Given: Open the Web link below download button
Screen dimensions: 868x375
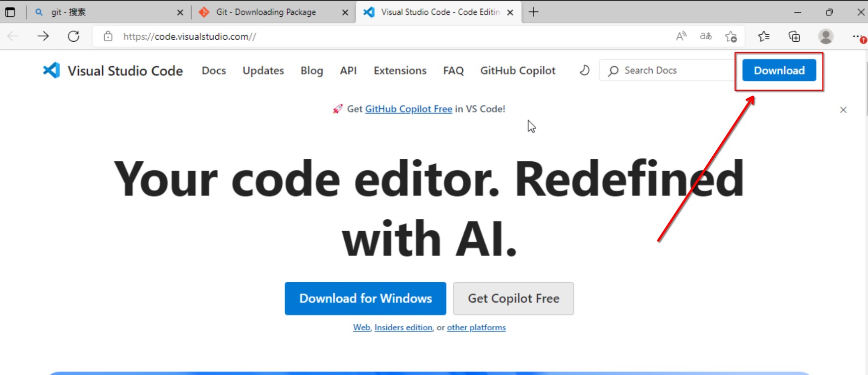Looking at the screenshot, I should coord(362,327).
